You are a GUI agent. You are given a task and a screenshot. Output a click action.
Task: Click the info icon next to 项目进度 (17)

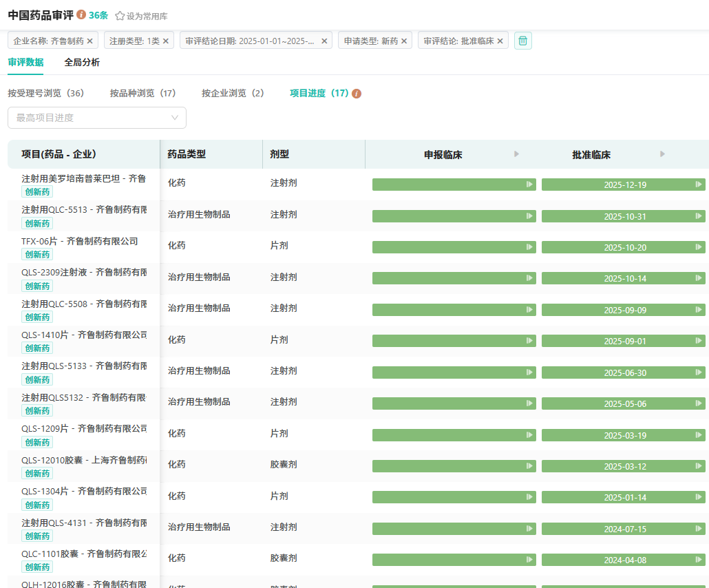(x=357, y=94)
